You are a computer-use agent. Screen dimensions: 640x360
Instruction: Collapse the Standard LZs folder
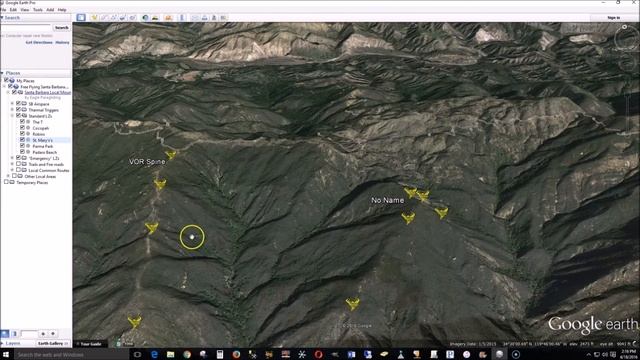coord(12,116)
